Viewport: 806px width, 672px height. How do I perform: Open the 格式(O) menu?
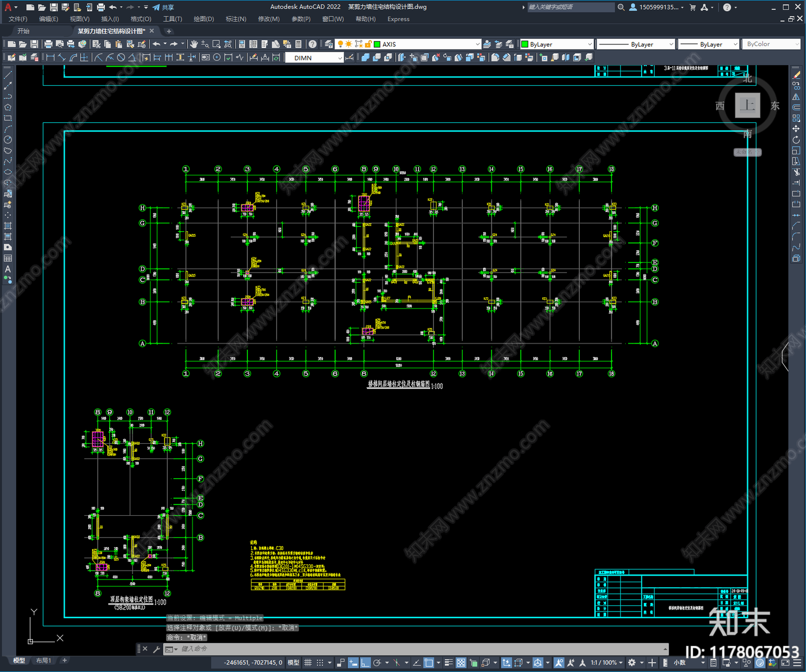pos(141,19)
